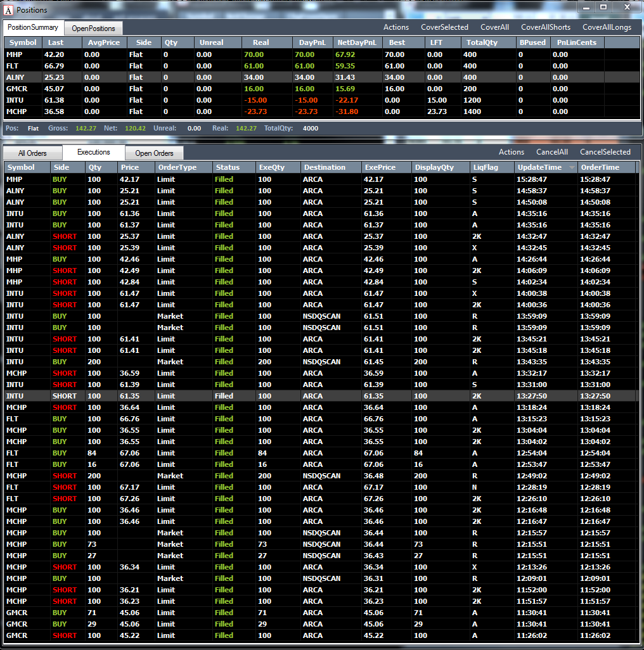Sort positions by NetDayPnL header
Image resolution: width=644 pixels, height=650 pixels.
(357, 42)
